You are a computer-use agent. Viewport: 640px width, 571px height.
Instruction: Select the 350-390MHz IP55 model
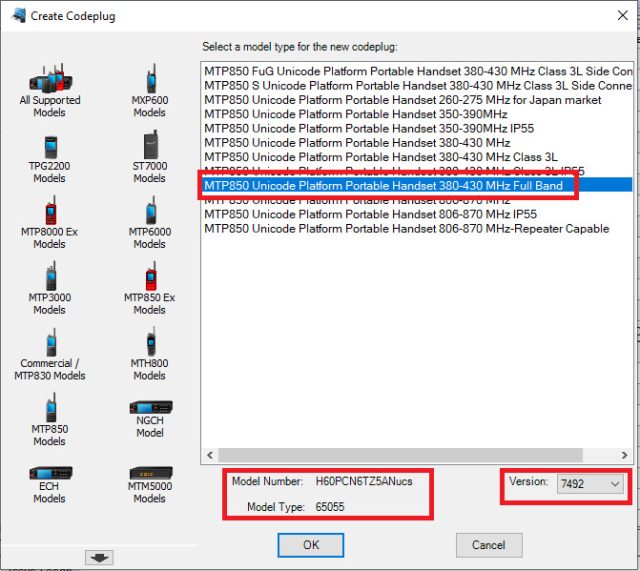[418, 128]
